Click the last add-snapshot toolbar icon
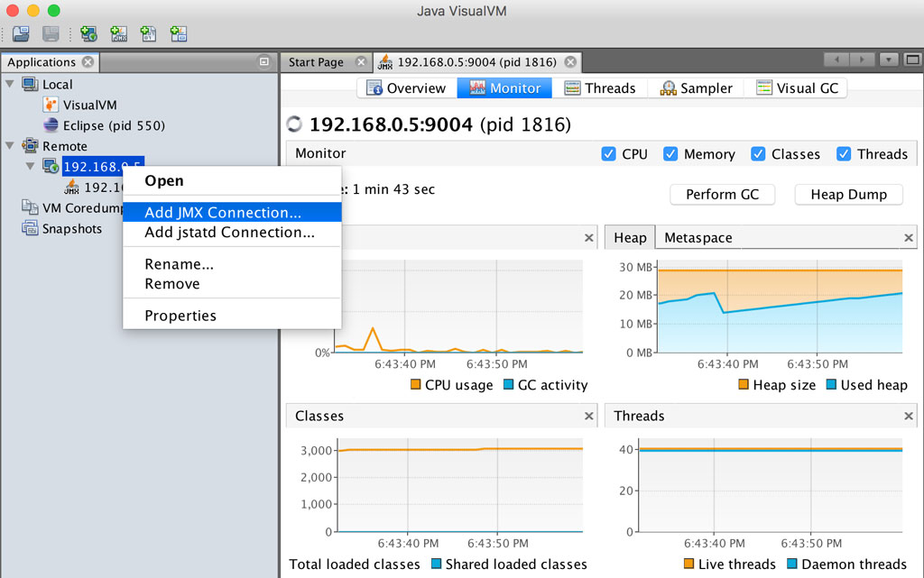Screen dimensions: 924x578 178,33
